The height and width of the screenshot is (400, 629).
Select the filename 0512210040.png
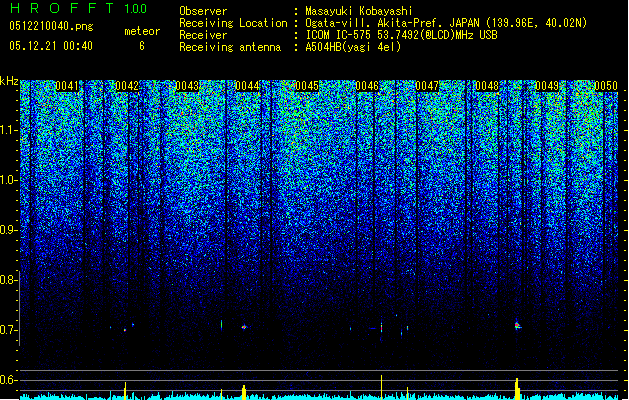tap(51, 26)
